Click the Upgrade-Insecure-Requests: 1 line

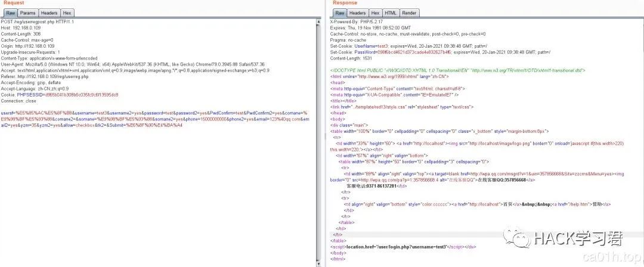[x=30, y=52]
